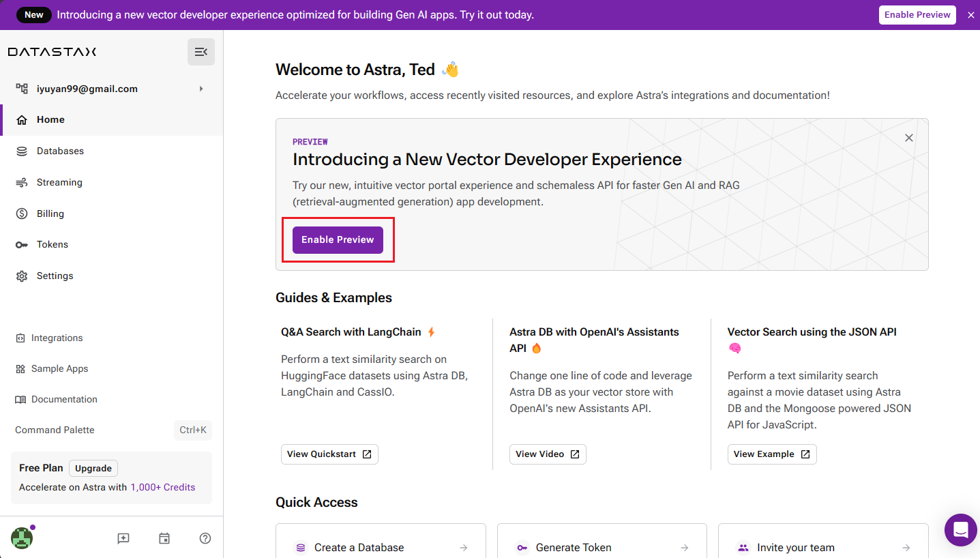Click the New badge in the banner
Screen dimensions: 980x558
click(34, 14)
